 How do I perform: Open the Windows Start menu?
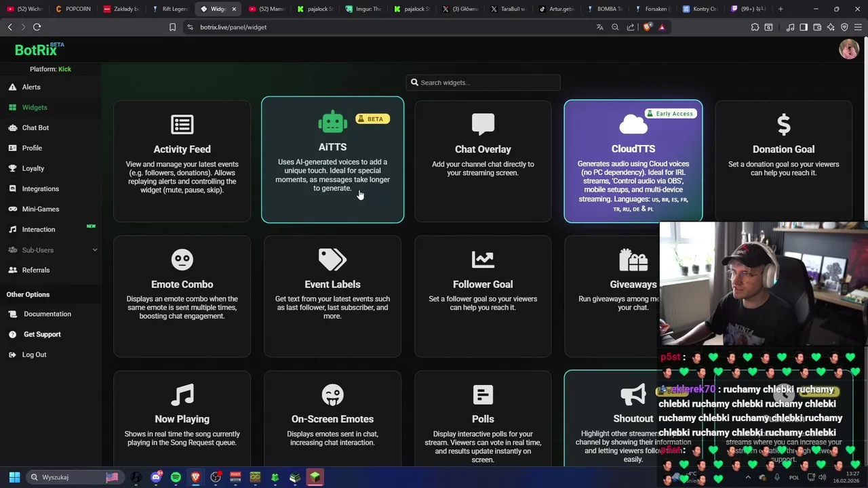tap(14, 477)
